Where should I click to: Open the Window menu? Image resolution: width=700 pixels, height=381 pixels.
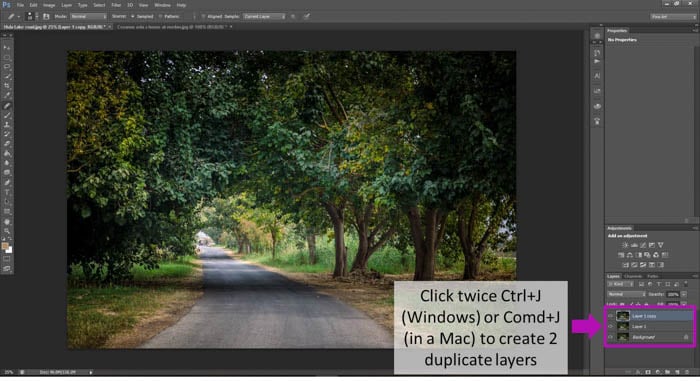point(162,5)
